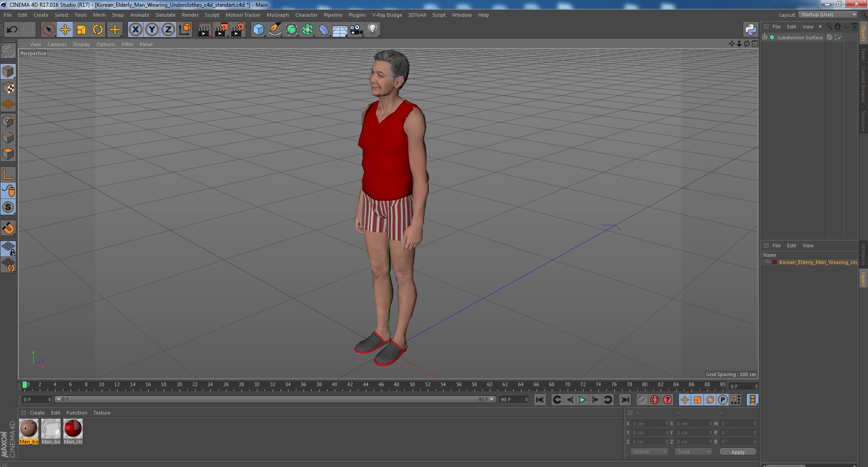The height and width of the screenshot is (467, 868).
Task: Add a Light object
Action: tap(373, 30)
